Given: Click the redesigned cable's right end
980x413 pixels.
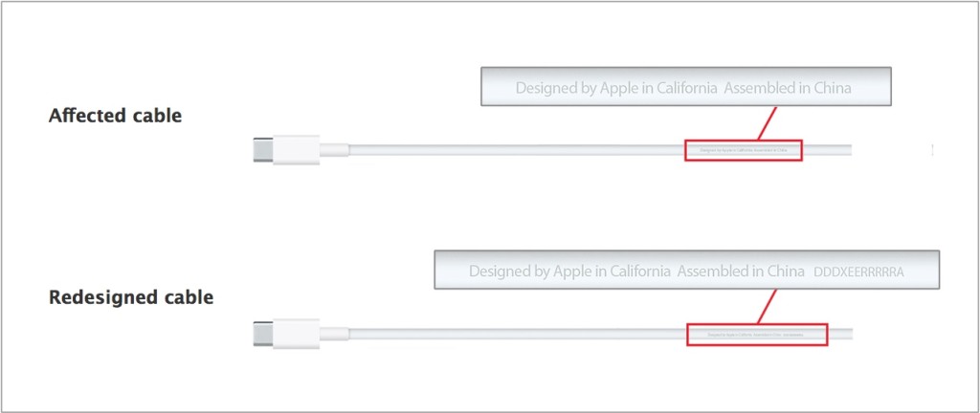Looking at the screenshot, I should (x=846, y=334).
